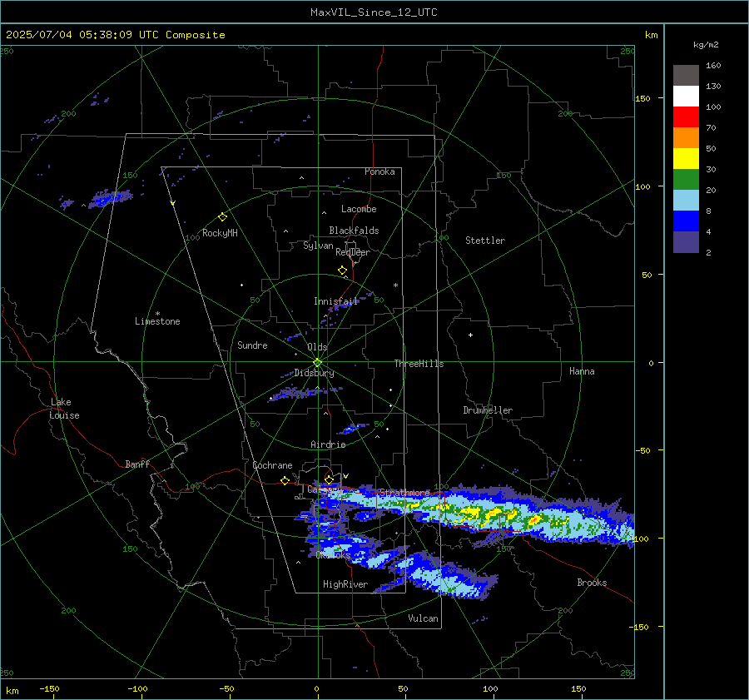Pick the orange legend swatch above 50
Viewport: 749px width, 700px height.
point(686,138)
